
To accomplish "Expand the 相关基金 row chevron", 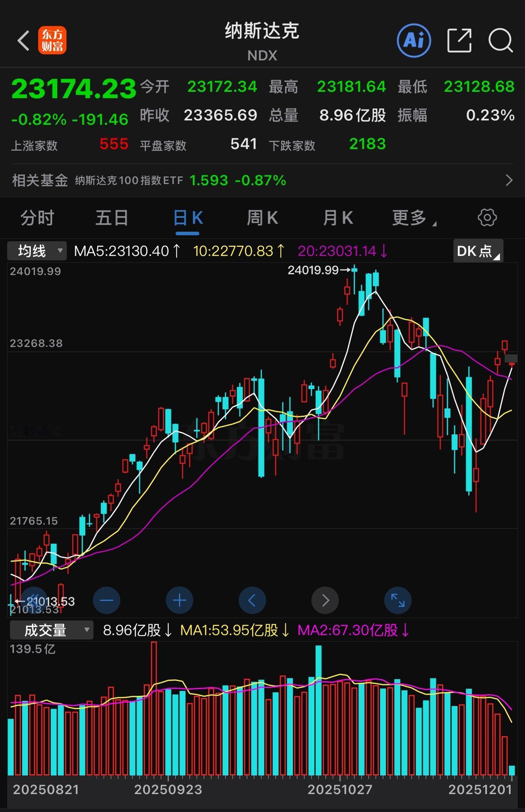I will 509,180.
